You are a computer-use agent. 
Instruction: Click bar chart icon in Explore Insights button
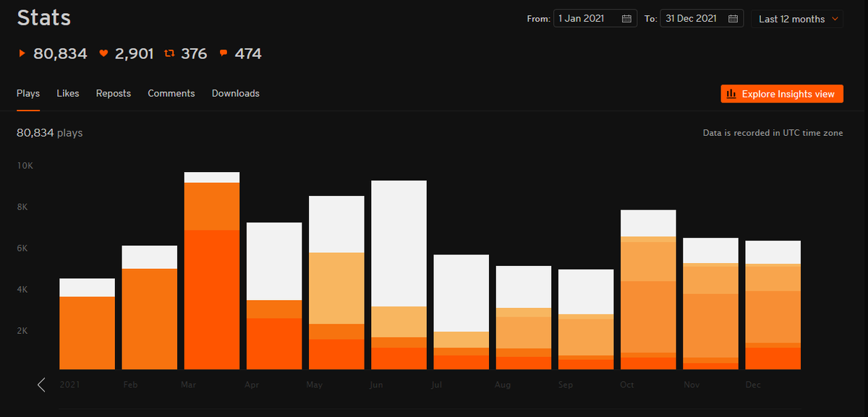point(731,94)
